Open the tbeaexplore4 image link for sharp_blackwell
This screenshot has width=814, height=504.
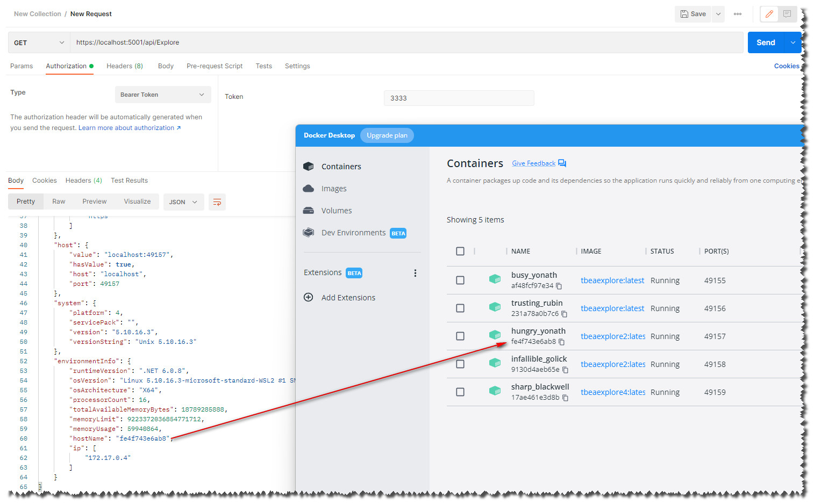[613, 392]
